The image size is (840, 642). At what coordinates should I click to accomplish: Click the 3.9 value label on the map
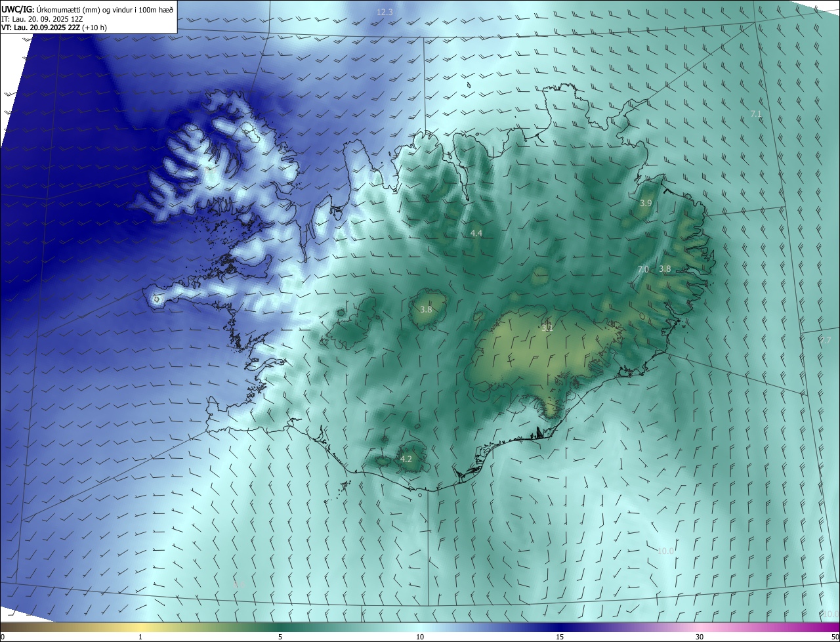(646, 203)
